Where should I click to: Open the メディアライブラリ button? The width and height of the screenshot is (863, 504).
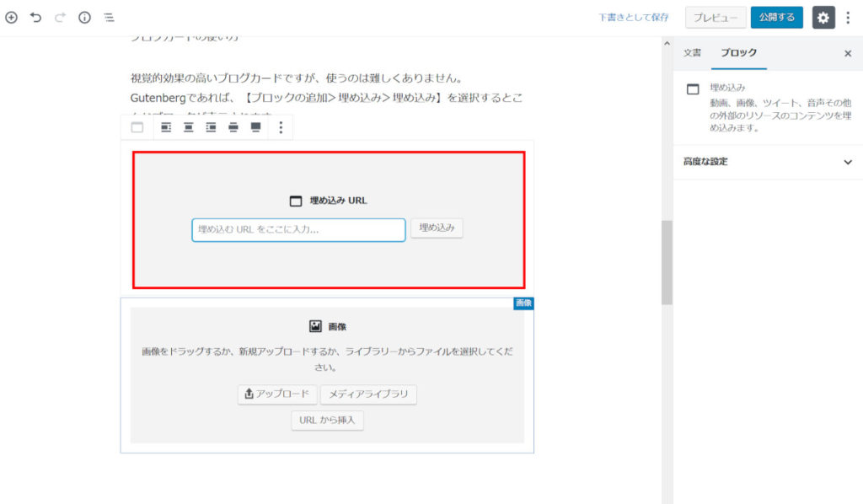coord(368,394)
